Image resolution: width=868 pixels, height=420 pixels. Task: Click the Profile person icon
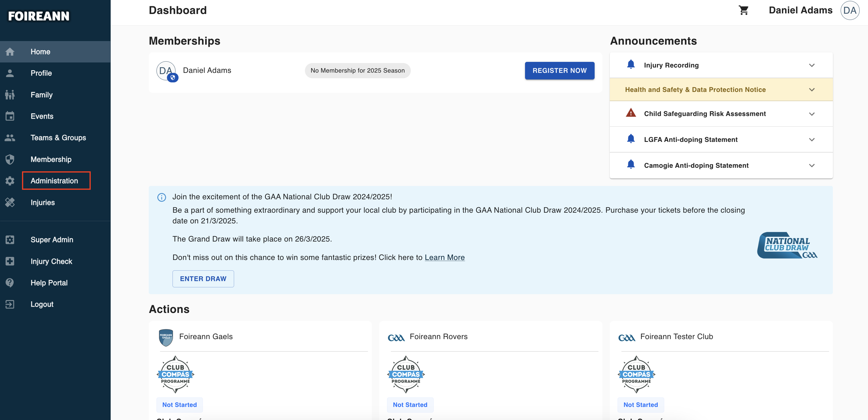click(x=10, y=73)
